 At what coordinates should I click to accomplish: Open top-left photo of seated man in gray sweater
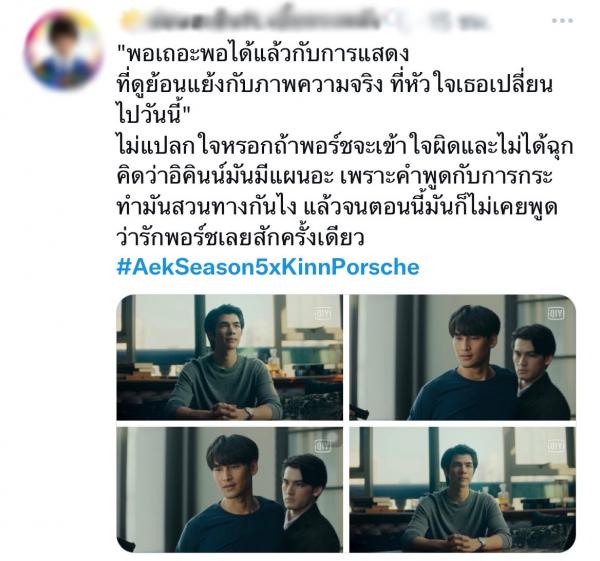(x=230, y=357)
